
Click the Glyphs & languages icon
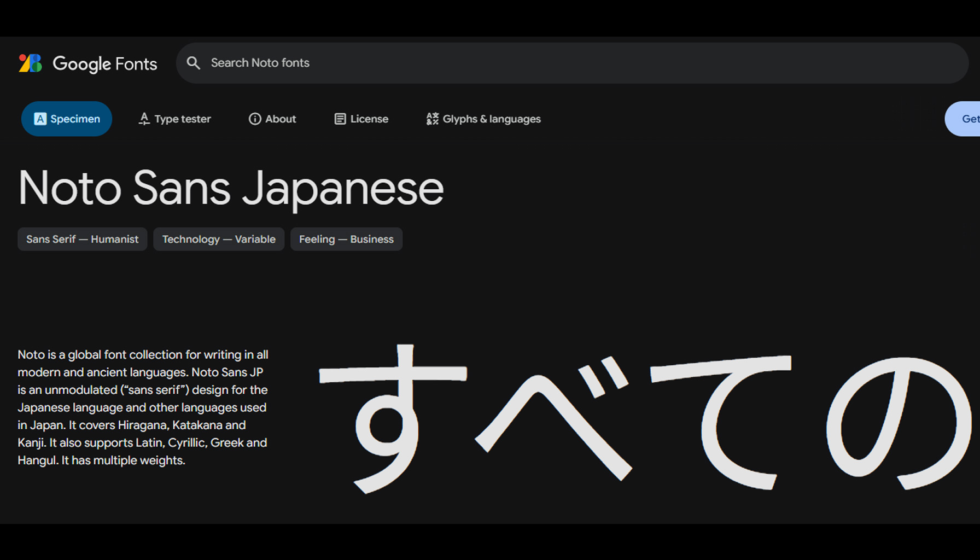point(433,119)
